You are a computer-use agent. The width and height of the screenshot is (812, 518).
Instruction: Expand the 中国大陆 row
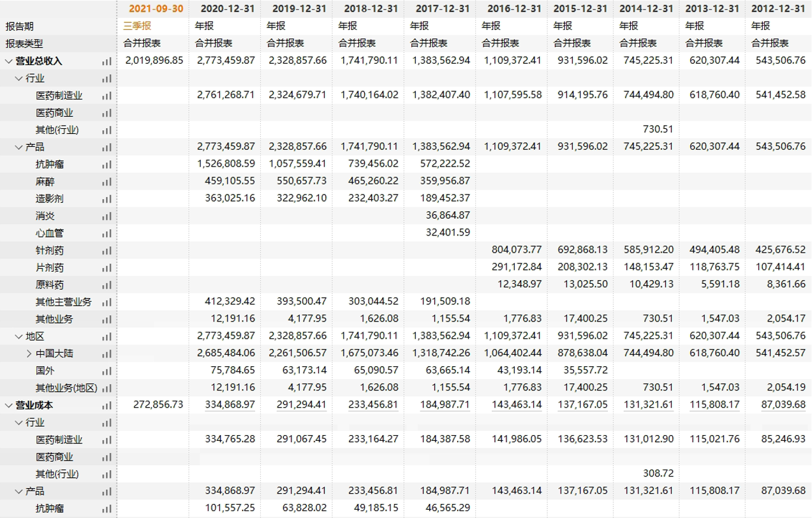point(29,354)
